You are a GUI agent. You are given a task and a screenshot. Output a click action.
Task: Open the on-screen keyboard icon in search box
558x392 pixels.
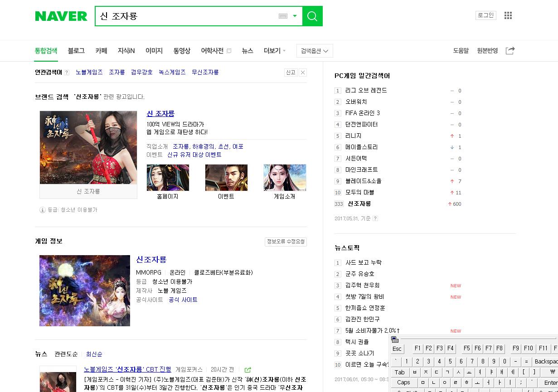pyautogui.click(x=283, y=16)
